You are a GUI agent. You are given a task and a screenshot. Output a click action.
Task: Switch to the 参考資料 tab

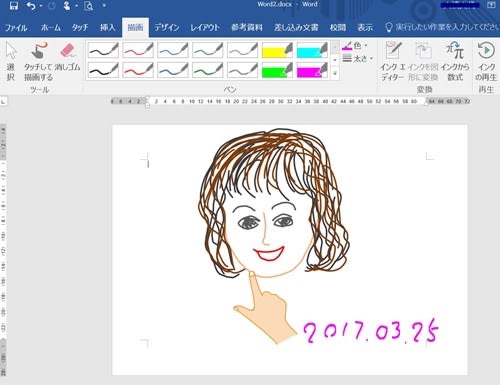(x=247, y=27)
